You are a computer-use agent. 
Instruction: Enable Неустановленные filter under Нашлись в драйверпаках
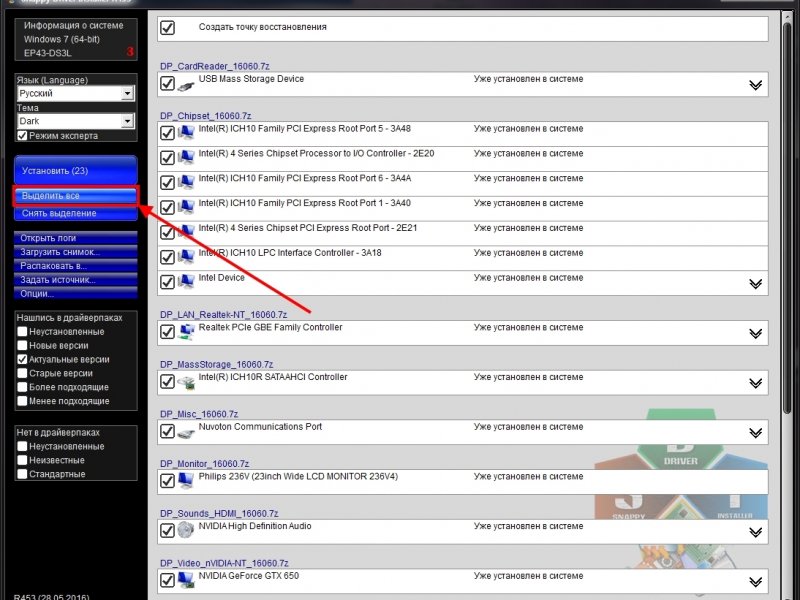22,332
